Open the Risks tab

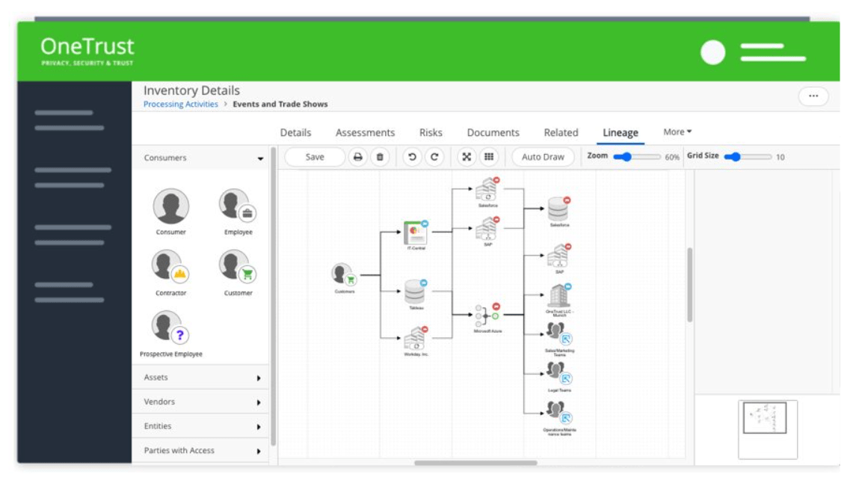tap(431, 133)
